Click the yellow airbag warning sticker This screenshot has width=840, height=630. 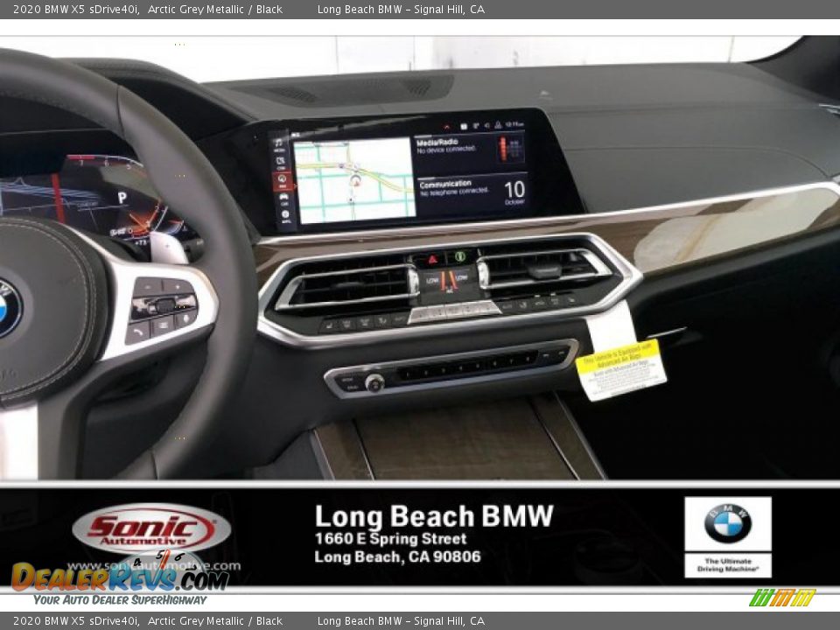tap(621, 369)
